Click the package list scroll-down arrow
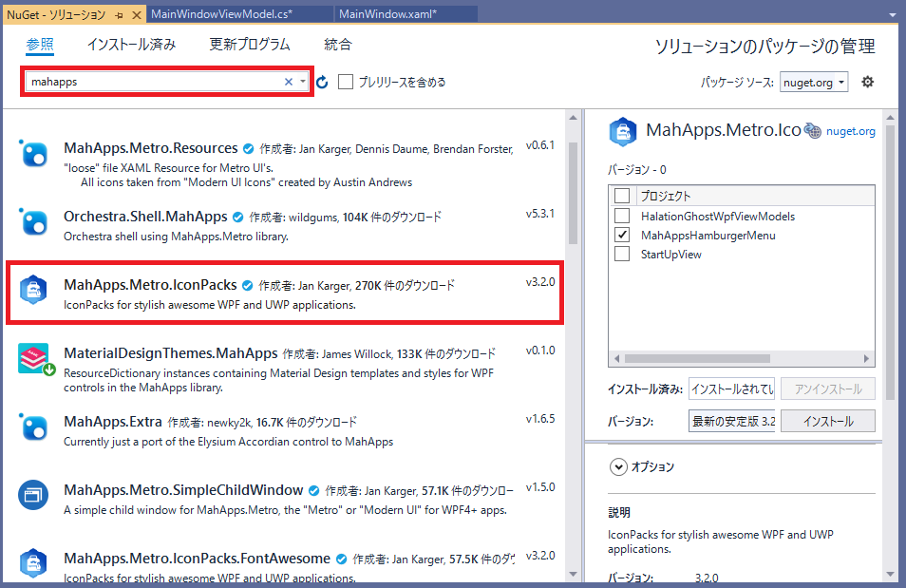This screenshot has height=588, width=906. click(573, 574)
